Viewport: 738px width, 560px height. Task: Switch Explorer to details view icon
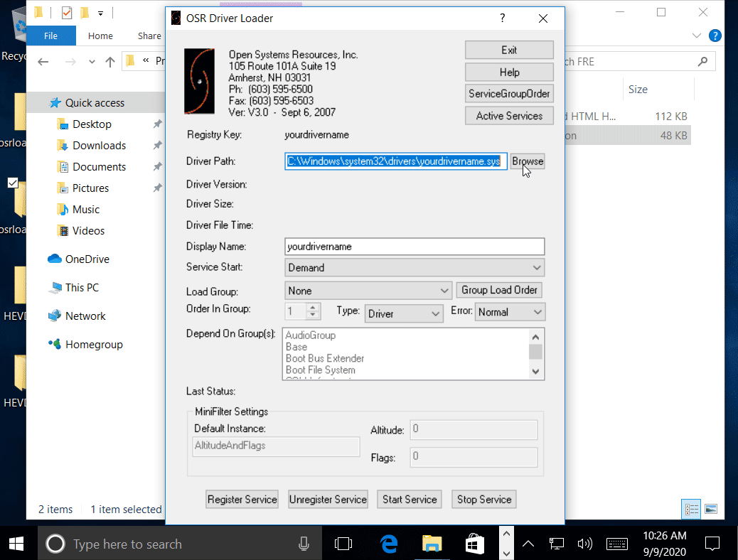[x=691, y=509]
